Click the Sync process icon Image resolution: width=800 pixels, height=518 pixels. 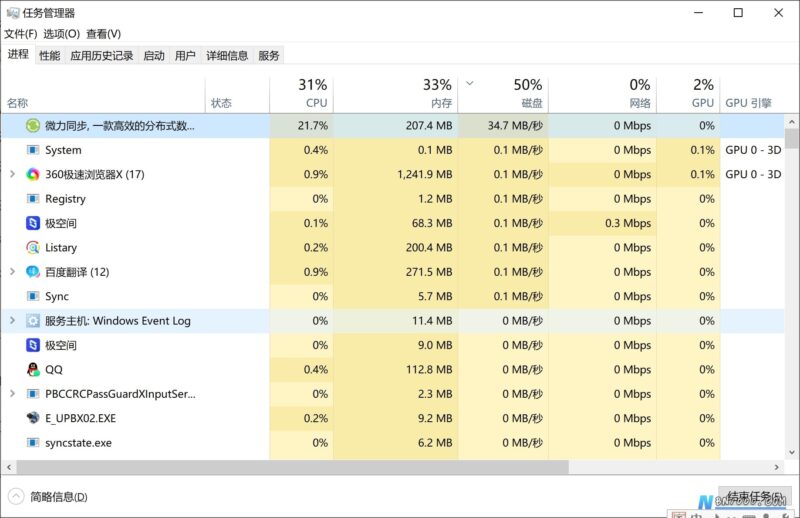click(x=33, y=297)
